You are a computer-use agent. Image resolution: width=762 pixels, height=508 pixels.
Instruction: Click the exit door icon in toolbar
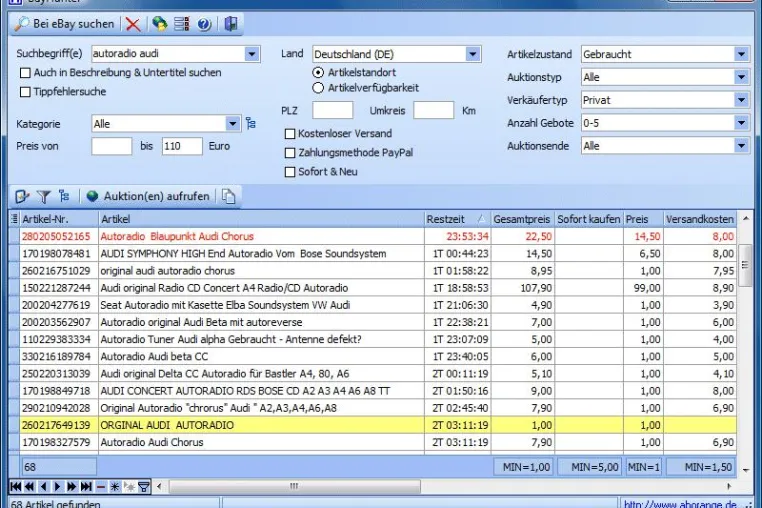click(x=230, y=24)
